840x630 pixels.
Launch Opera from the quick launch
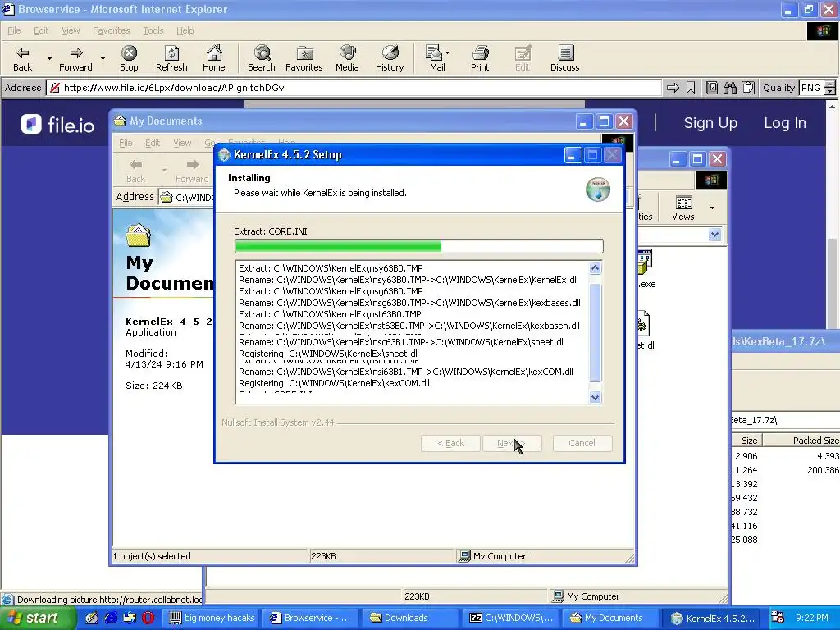click(x=148, y=618)
